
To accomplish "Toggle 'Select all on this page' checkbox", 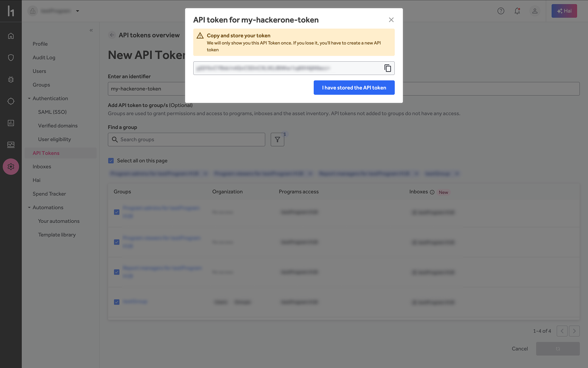I will pos(111,160).
